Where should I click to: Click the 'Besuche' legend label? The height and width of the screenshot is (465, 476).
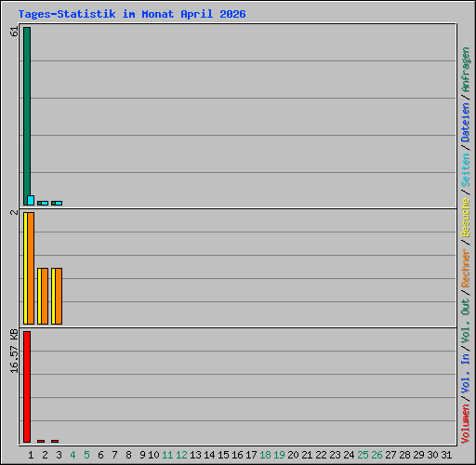[466, 218]
